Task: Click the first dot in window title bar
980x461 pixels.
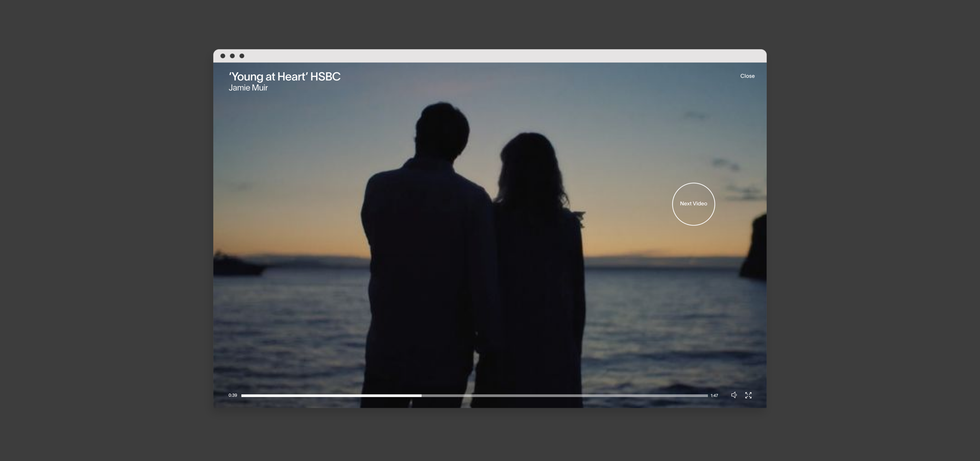Action: (223, 56)
